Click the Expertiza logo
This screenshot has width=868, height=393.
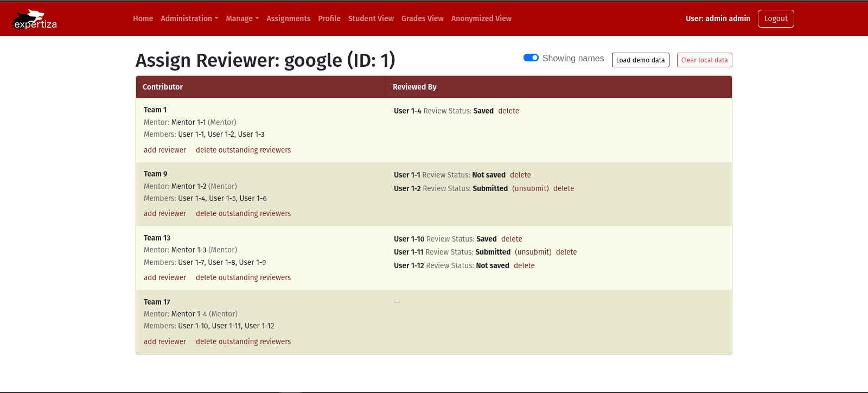(x=35, y=20)
